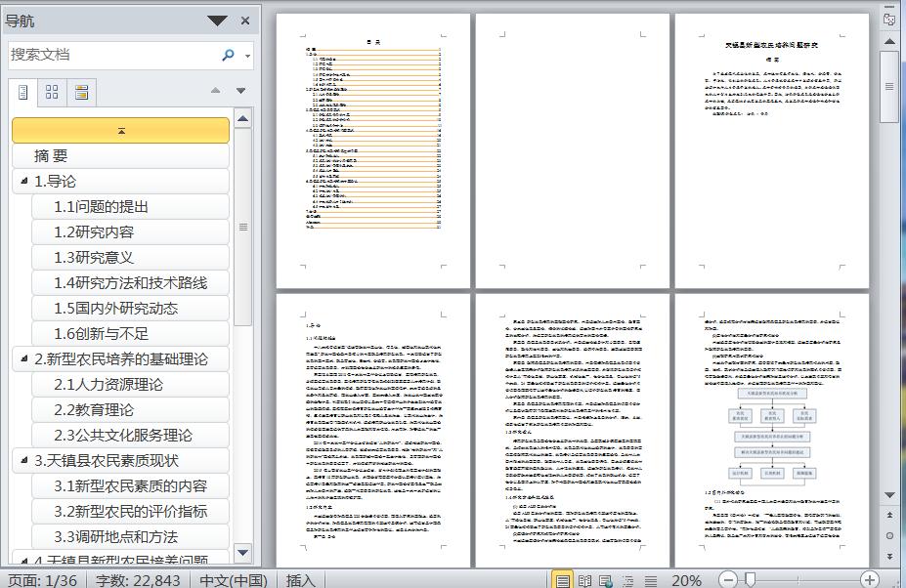This screenshot has height=588, width=906.
Task: Go to previous page double-arrow button
Action: 889,515
